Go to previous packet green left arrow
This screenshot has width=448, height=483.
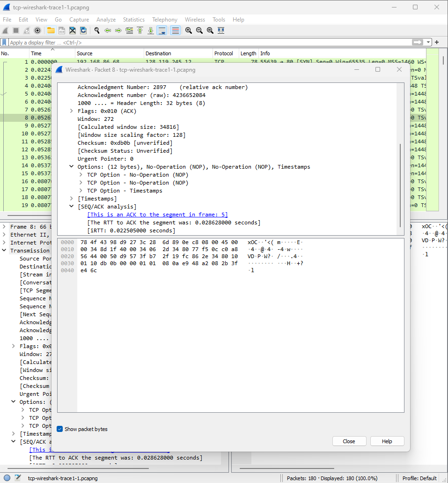coord(108,30)
